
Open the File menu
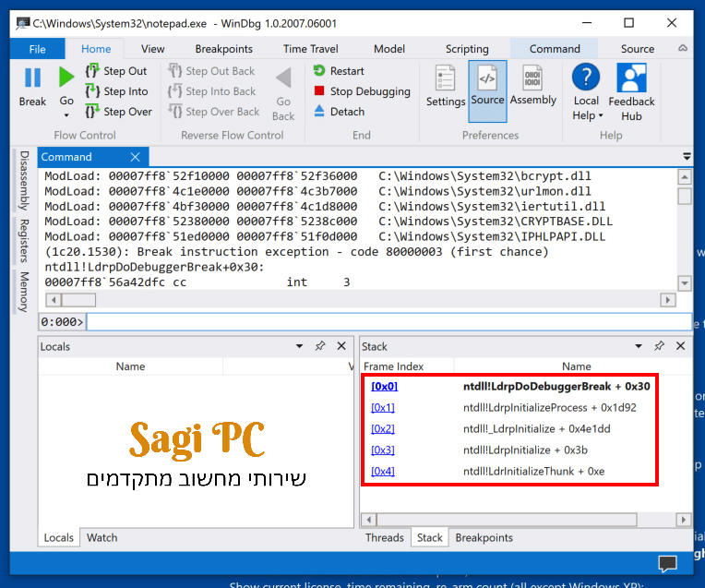[x=37, y=49]
